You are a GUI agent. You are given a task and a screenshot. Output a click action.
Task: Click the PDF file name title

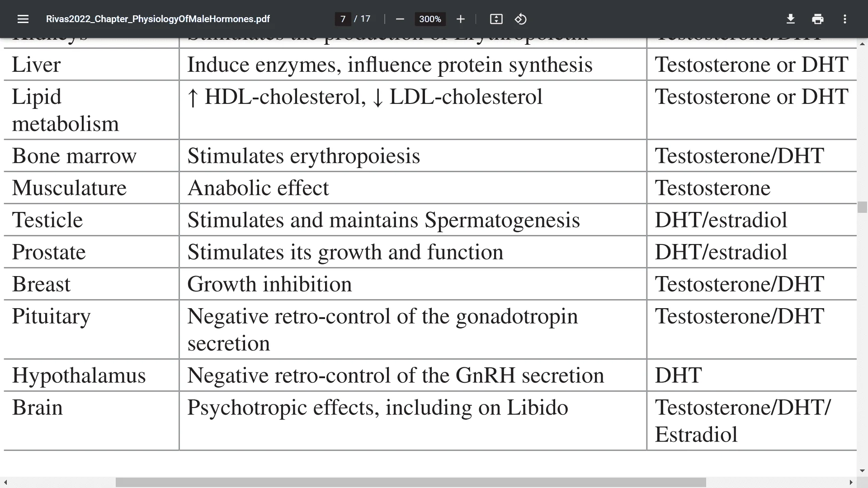pyautogui.click(x=158, y=19)
